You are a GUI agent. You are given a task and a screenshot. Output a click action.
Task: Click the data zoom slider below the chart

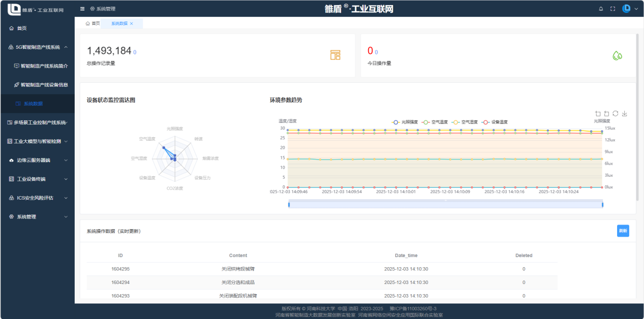445,203
